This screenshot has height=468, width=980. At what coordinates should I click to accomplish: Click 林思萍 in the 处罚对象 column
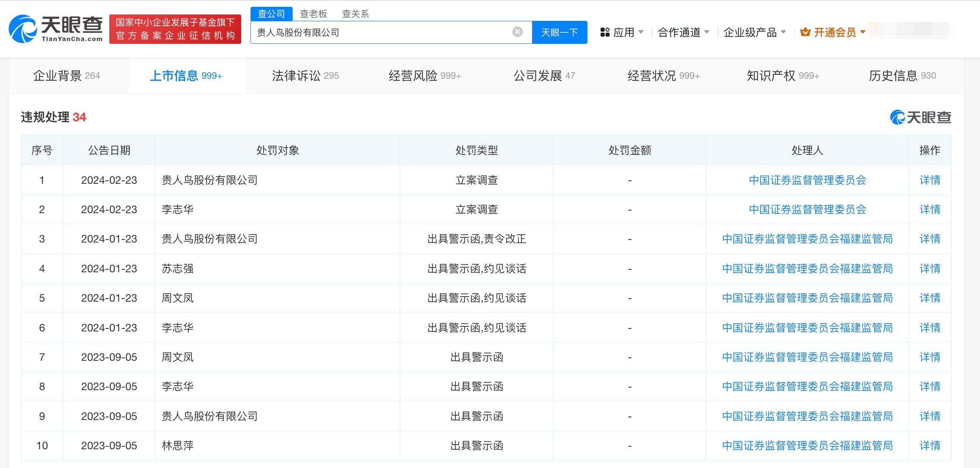(x=177, y=445)
